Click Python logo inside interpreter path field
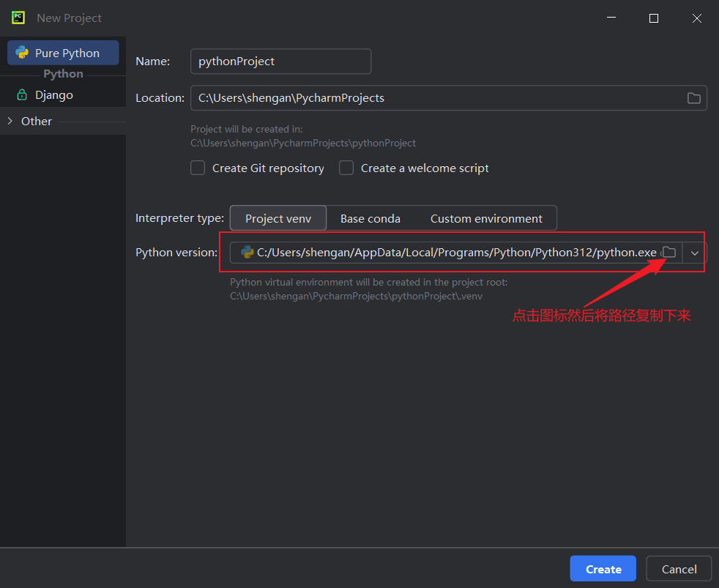This screenshot has height=588, width=719. (x=247, y=253)
